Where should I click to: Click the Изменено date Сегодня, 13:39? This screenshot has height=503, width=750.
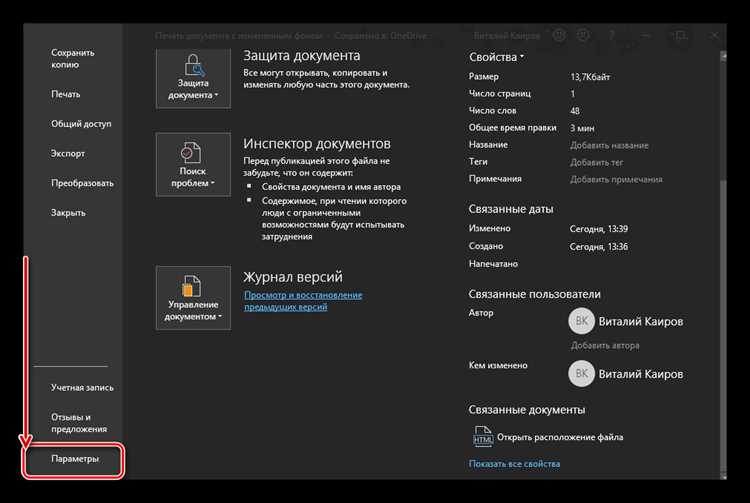599,229
